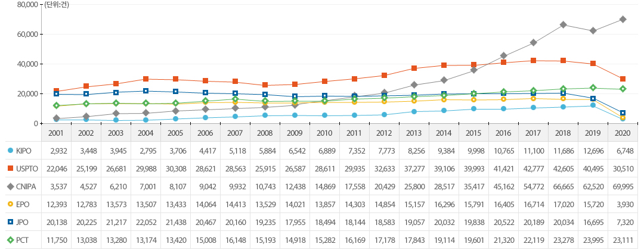Select the USPTO data point for 2020
This screenshot has width=644, height=250.
(623, 79)
